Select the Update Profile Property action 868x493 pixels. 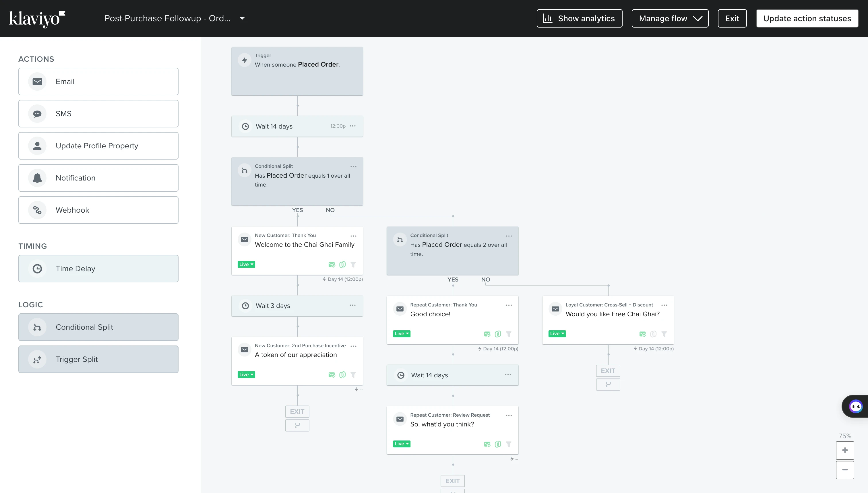tap(98, 146)
